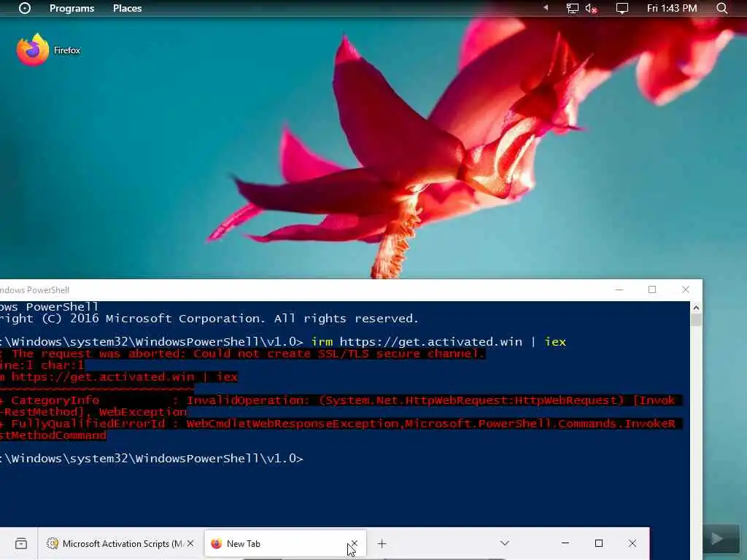747x560 pixels.
Task: Click PowerShell scrollbar up arrow
Action: 696,308
